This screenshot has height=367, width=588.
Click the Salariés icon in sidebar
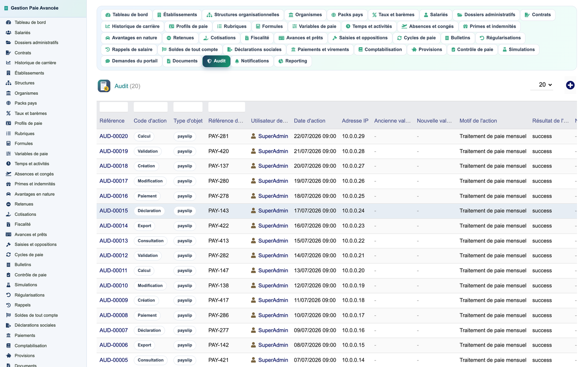[x=9, y=33]
